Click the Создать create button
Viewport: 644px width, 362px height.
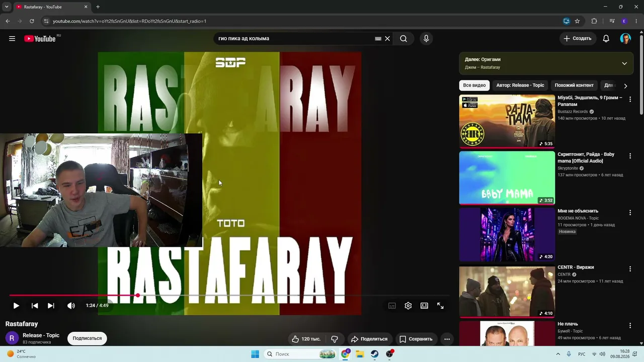578,39
